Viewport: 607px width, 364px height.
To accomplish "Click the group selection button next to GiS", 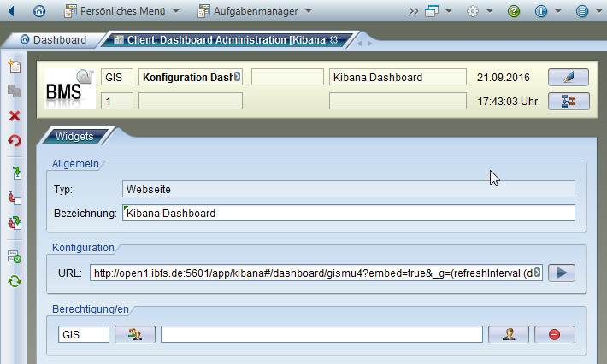I will click(x=134, y=334).
